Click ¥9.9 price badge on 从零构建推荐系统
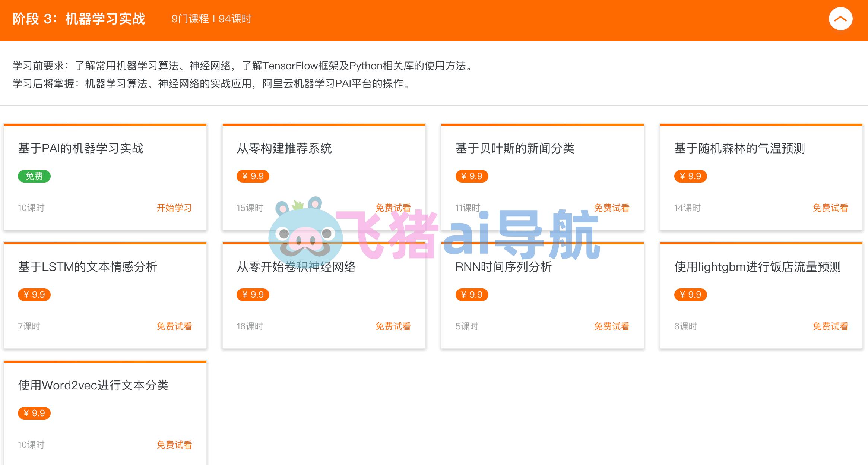 click(253, 176)
